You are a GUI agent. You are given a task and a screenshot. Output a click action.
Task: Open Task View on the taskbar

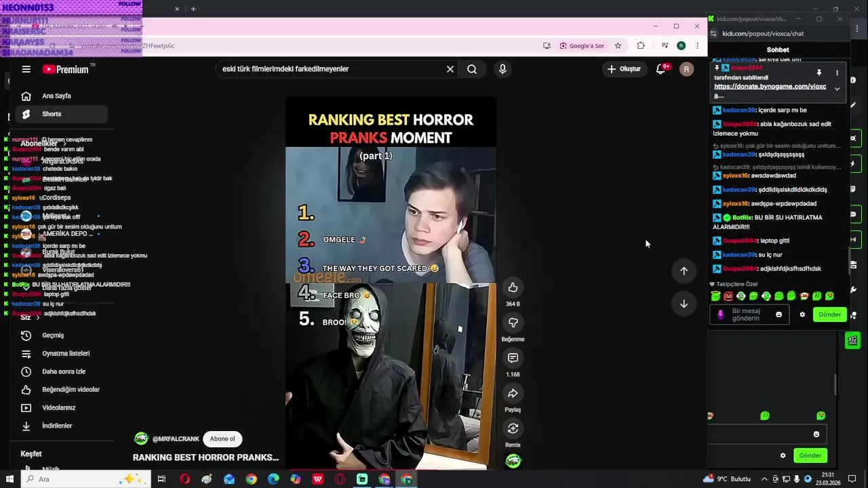(161, 479)
